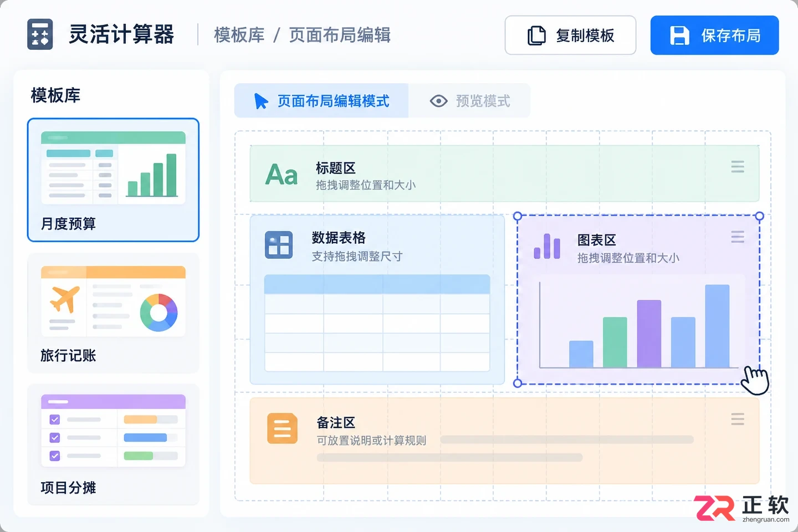
Task: Click the 图表区 title text
Action: pyautogui.click(x=597, y=240)
